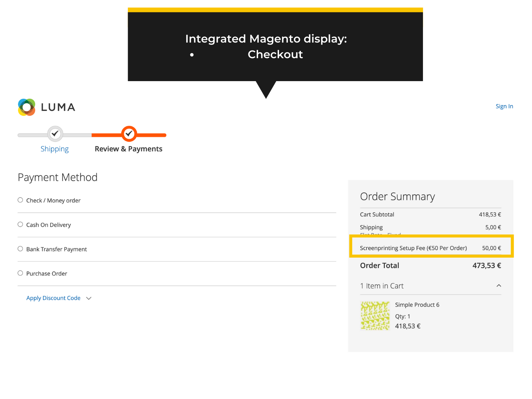This screenshot has height=399, width=532.
Task: Expand the Apply Discount Code section
Action: pos(53,298)
